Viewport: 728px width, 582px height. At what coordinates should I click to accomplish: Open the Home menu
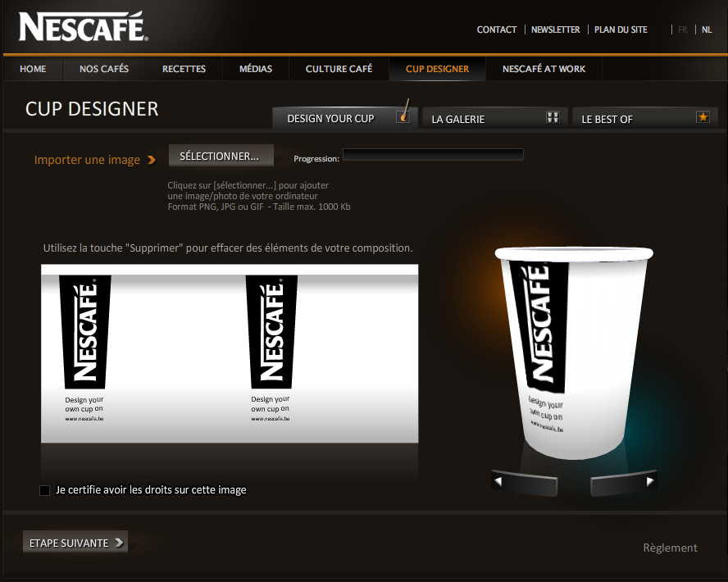pos(33,69)
